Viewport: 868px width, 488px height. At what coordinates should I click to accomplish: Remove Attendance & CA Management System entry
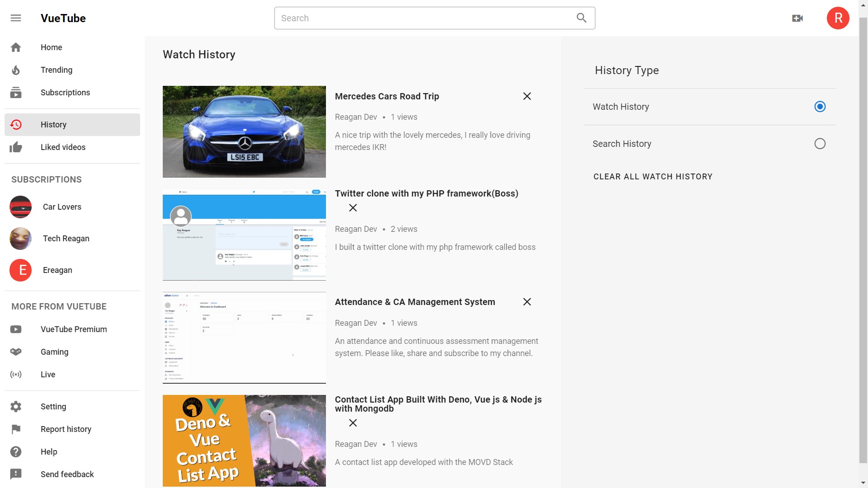coord(527,302)
